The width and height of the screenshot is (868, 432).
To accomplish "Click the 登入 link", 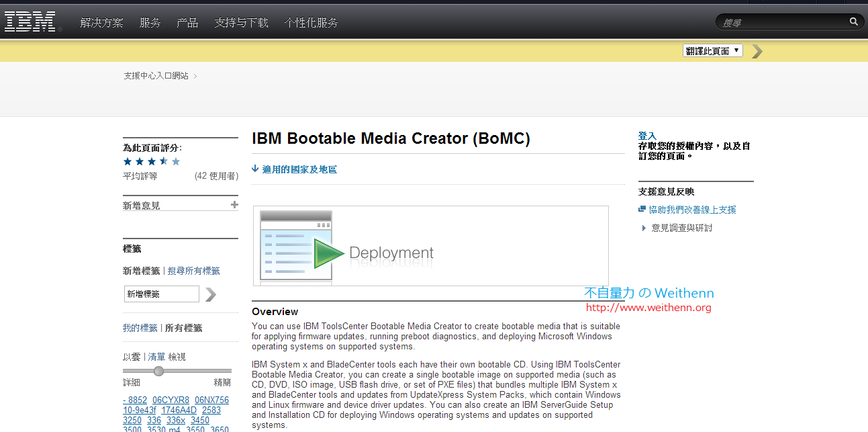I will click(647, 136).
